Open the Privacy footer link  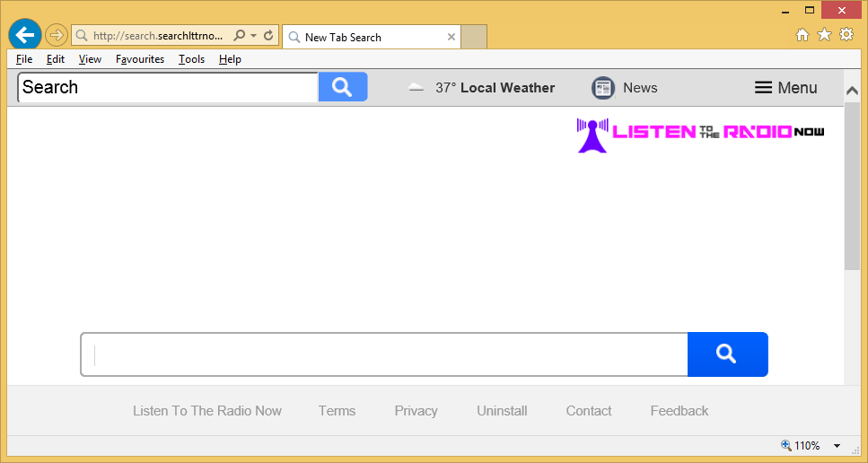pos(416,411)
